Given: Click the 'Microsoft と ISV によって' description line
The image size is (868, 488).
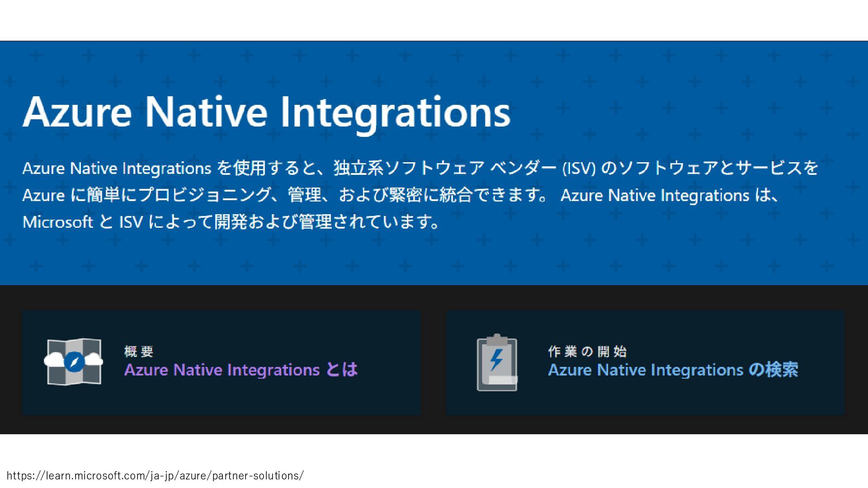Looking at the screenshot, I should [118, 222].
